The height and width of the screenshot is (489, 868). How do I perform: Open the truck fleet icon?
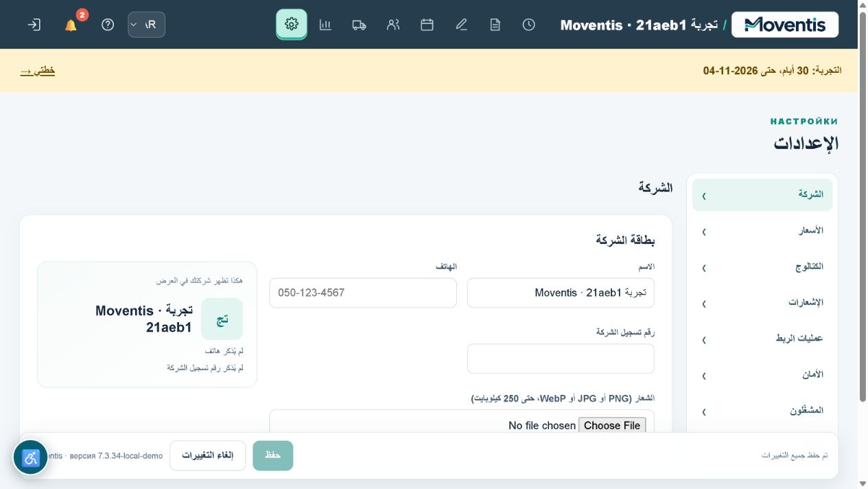tap(359, 24)
